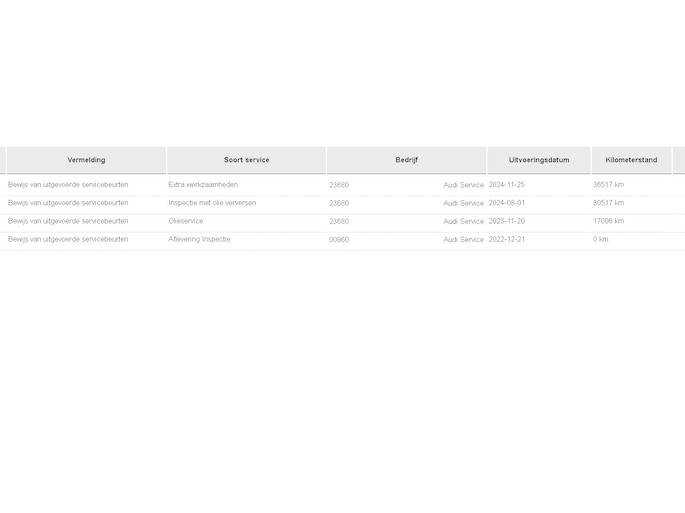Click the 36517 km mileage cell

click(x=608, y=185)
